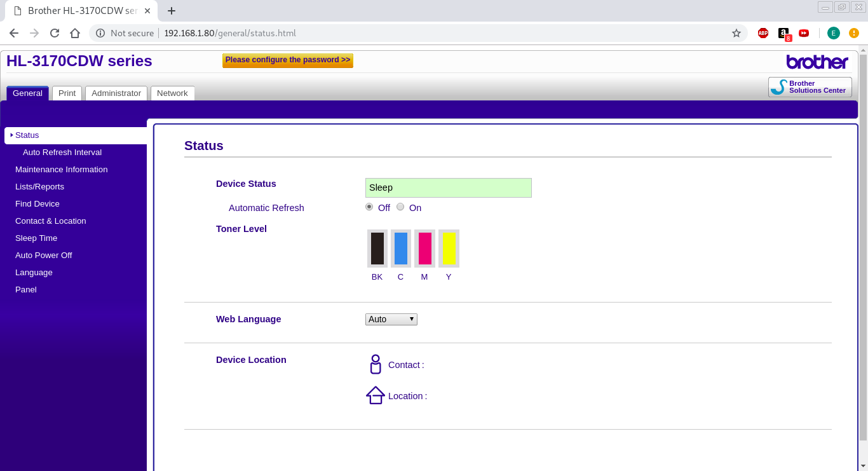
Task: Click the Contact person icon
Action: coord(376,364)
